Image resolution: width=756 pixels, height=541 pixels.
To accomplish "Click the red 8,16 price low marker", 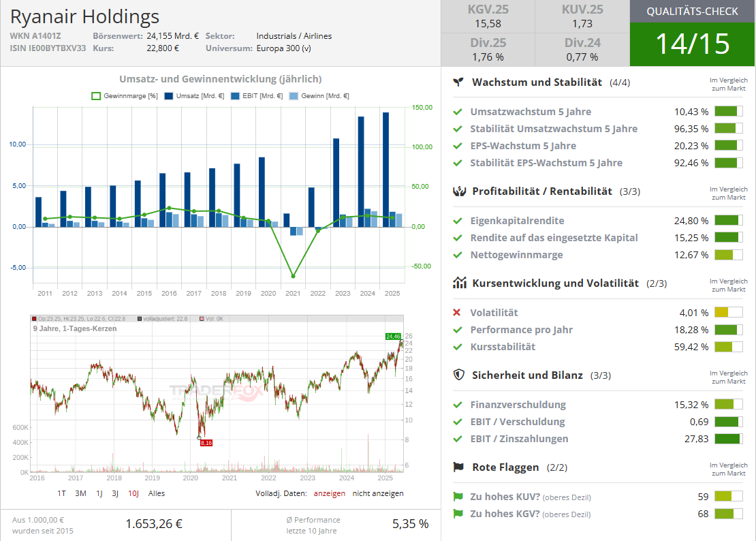I will click(x=206, y=443).
